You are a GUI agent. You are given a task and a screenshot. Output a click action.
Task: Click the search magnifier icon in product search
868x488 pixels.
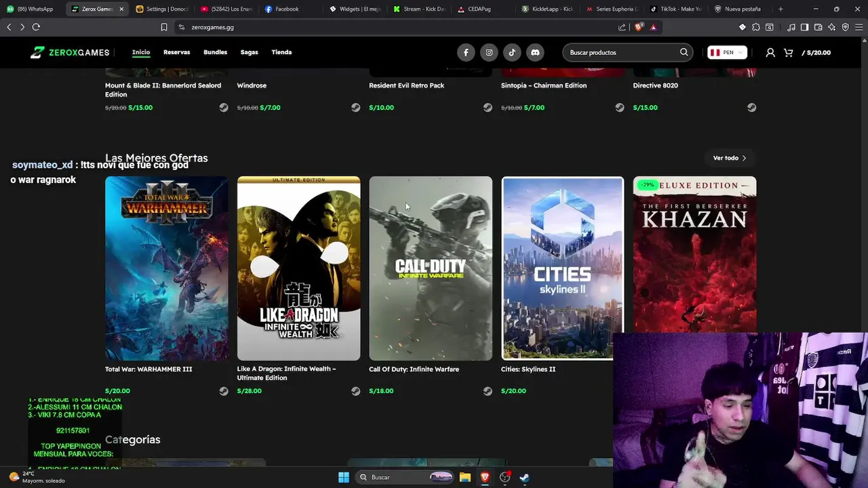pyautogui.click(x=684, y=52)
